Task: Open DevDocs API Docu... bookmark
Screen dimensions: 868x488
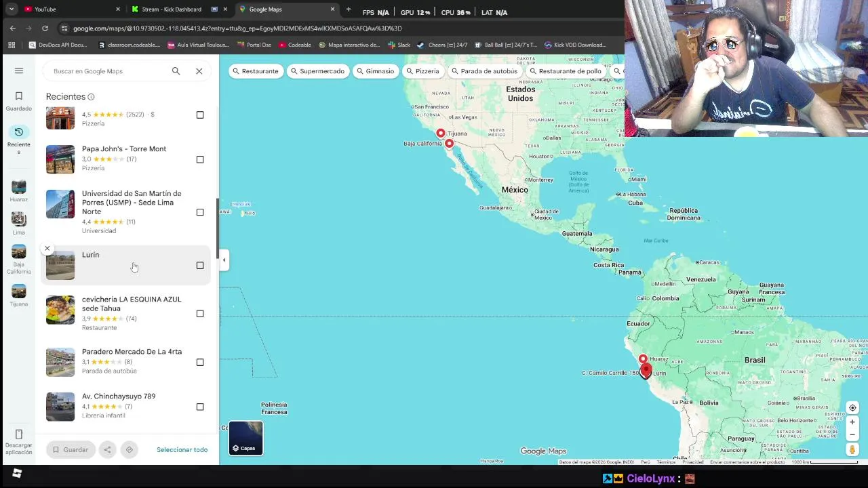Action: tap(58, 45)
